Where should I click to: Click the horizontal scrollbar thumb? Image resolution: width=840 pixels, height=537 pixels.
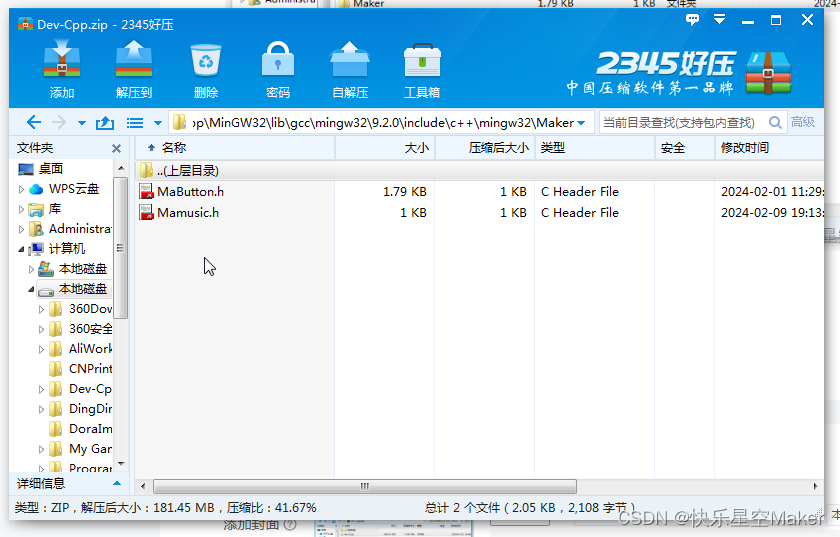click(365, 487)
